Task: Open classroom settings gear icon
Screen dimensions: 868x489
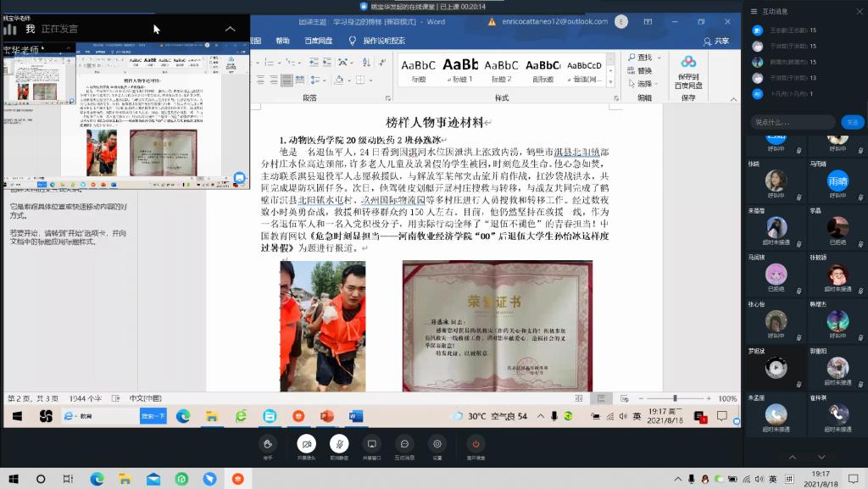Action: [437, 443]
